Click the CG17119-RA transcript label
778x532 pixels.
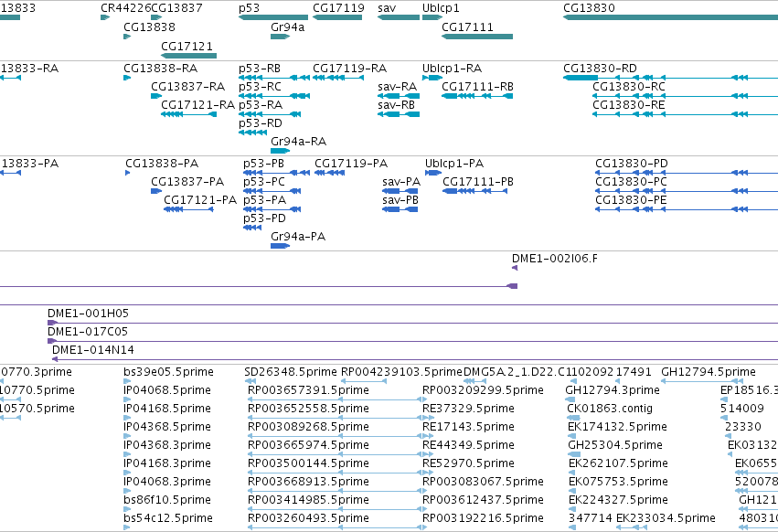[x=350, y=69]
